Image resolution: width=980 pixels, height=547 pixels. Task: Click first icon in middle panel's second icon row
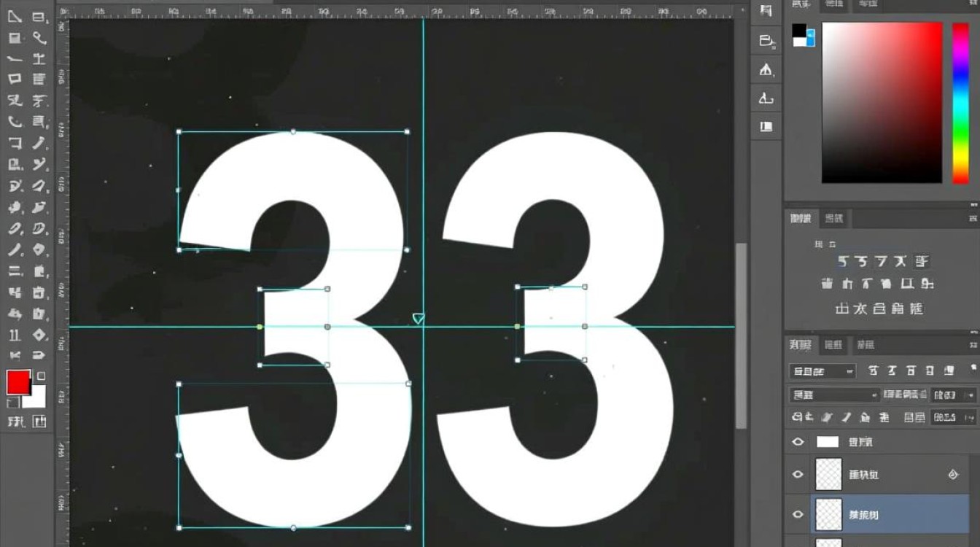(828, 283)
